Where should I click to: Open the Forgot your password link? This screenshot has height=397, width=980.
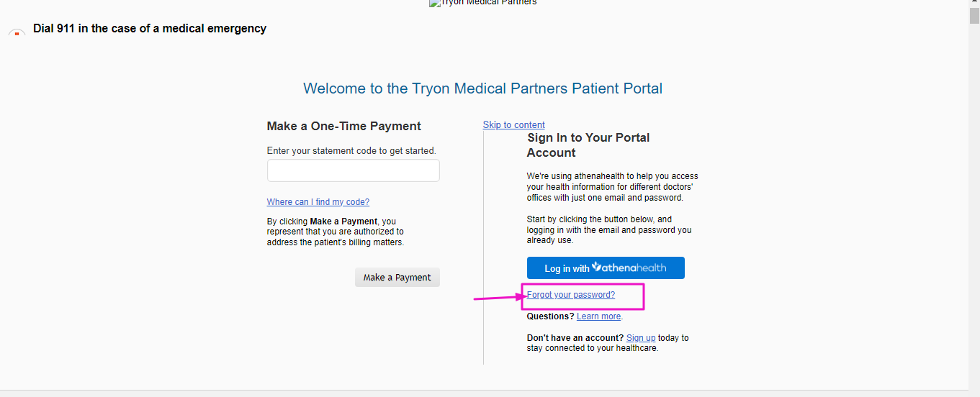571,295
